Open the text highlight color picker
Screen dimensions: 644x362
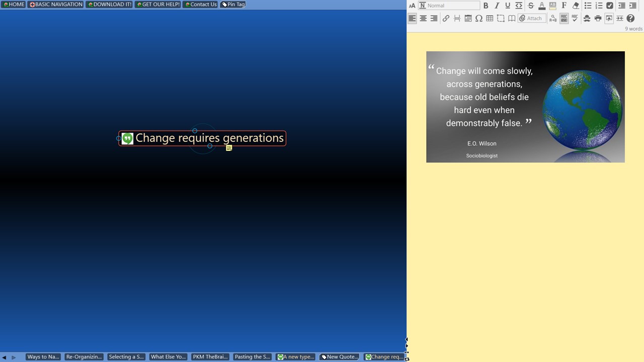(x=552, y=6)
